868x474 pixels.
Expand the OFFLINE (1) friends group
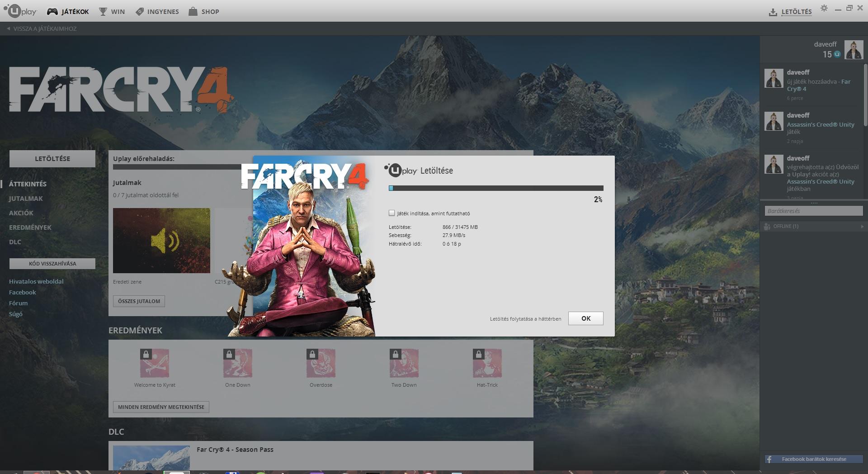tap(814, 226)
